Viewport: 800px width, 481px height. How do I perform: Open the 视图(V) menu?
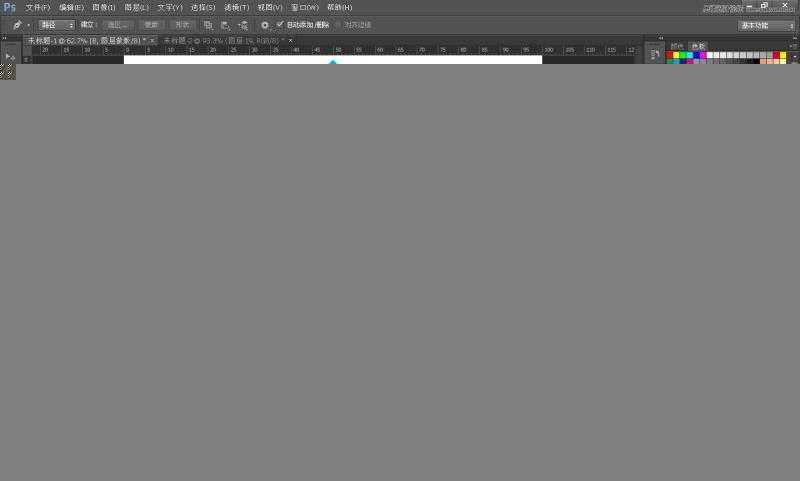click(x=269, y=8)
